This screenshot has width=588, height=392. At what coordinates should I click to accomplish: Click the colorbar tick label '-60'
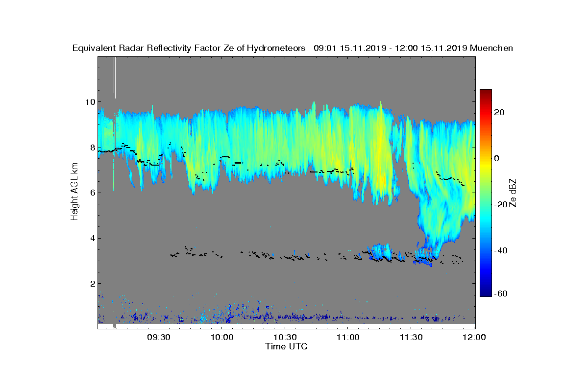click(x=501, y=294)
